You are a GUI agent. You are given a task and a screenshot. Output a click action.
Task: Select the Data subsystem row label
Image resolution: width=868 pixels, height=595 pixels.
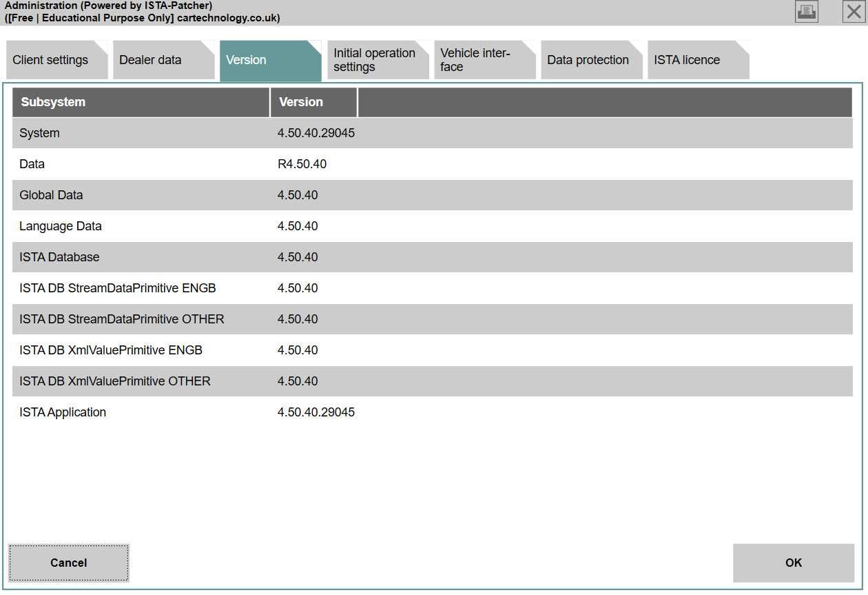(x=32, y=164)
